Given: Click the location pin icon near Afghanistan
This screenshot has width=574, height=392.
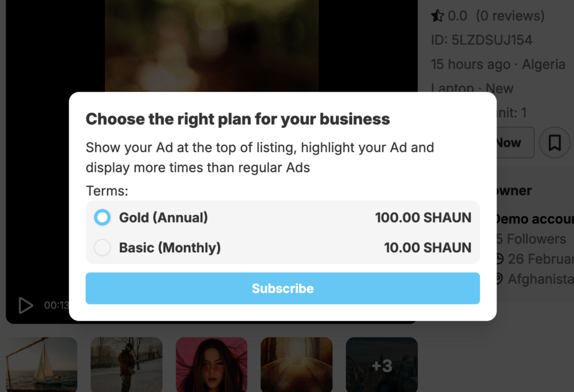Looking at the screenshot, I should click(x=499, y=279).
